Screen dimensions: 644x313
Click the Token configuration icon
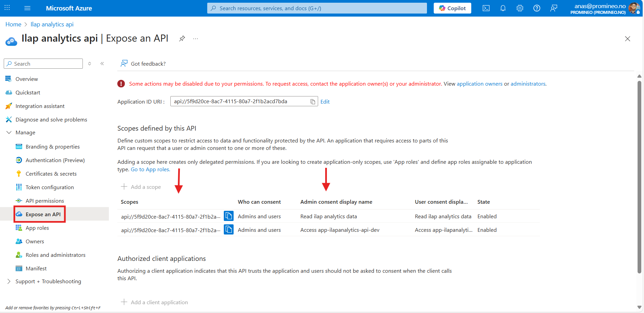pyautogui.click(x=19, y=187)
